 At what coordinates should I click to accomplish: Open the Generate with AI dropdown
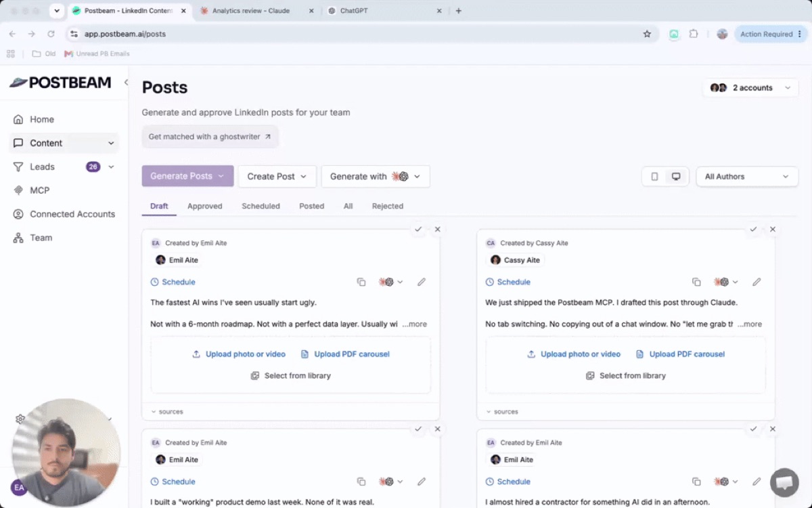tap(376, 176)
